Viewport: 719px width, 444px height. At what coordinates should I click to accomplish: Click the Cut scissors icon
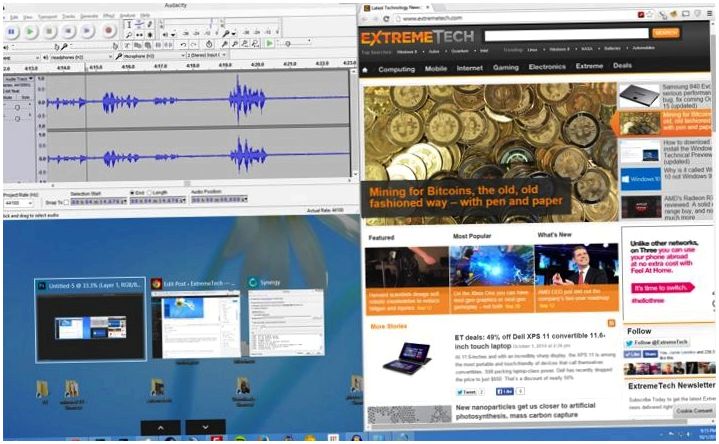coord(127,45)
